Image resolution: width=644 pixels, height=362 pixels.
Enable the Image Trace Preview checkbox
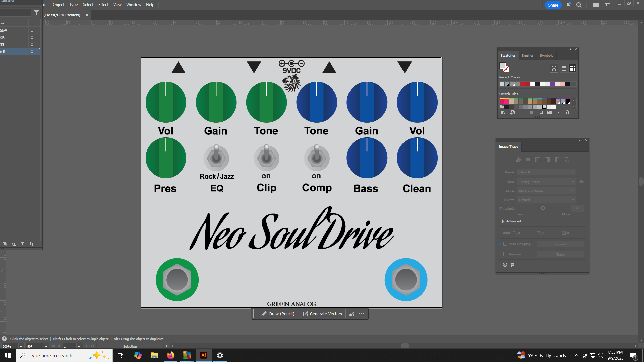coord(505,254)
